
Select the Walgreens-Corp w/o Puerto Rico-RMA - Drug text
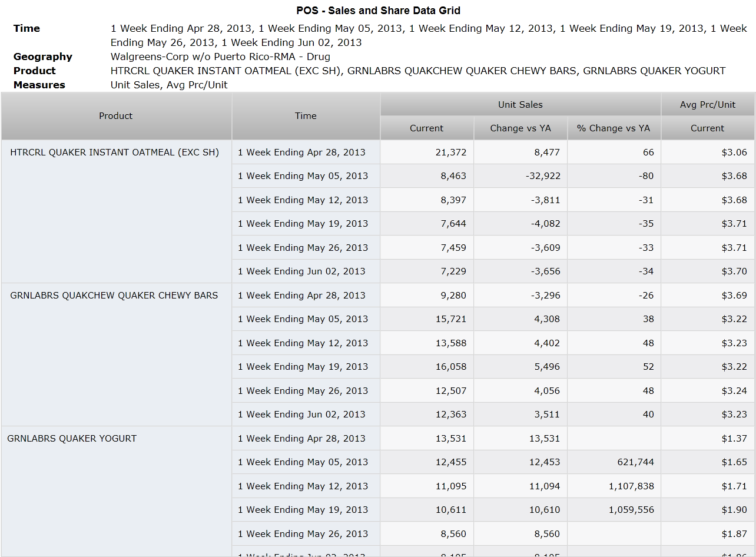pos(220,57)
